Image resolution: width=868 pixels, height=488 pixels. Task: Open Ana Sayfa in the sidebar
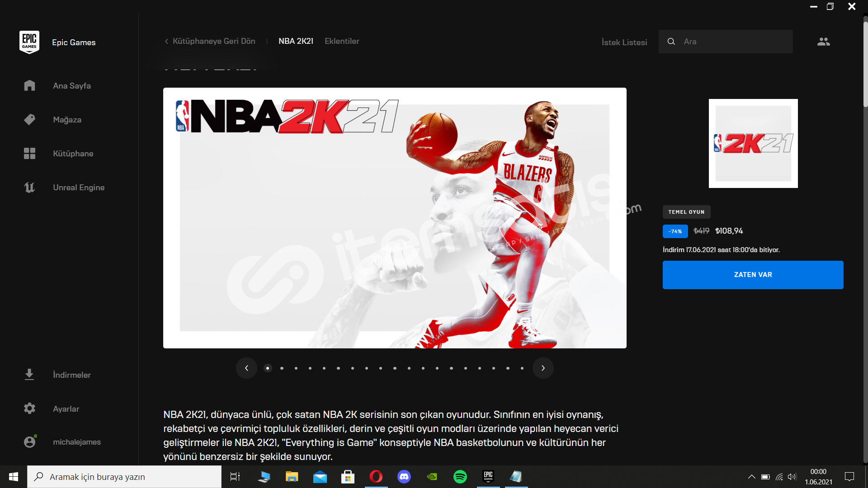tap(72, 85)
